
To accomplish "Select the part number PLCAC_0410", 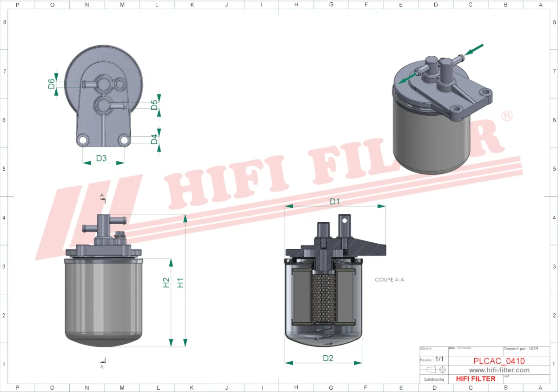I will 499,361.
